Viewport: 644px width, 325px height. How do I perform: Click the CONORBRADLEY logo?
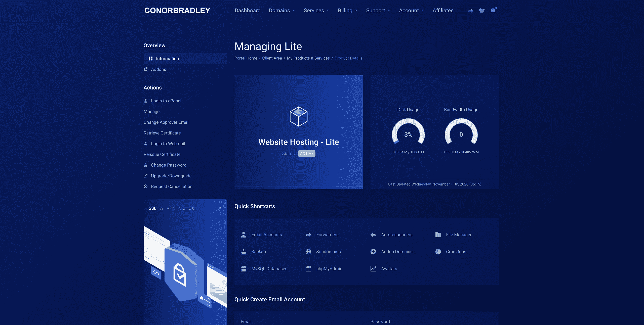tap(177, 11)
